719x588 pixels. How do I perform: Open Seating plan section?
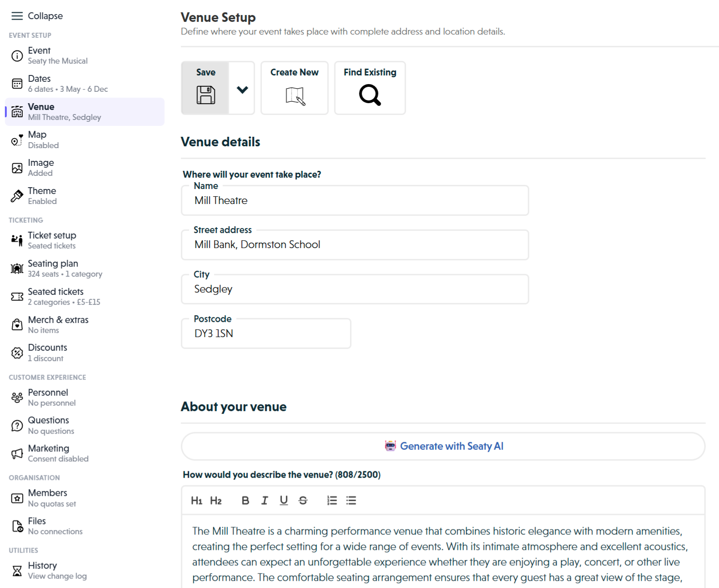point(85,269)
